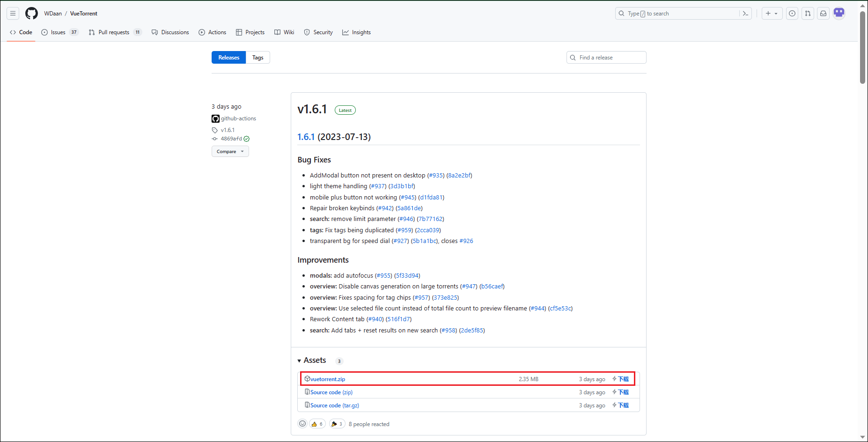The image size is (868, 442).
Task: Click the user avatar in the header
Action: (x=839, y=13)
